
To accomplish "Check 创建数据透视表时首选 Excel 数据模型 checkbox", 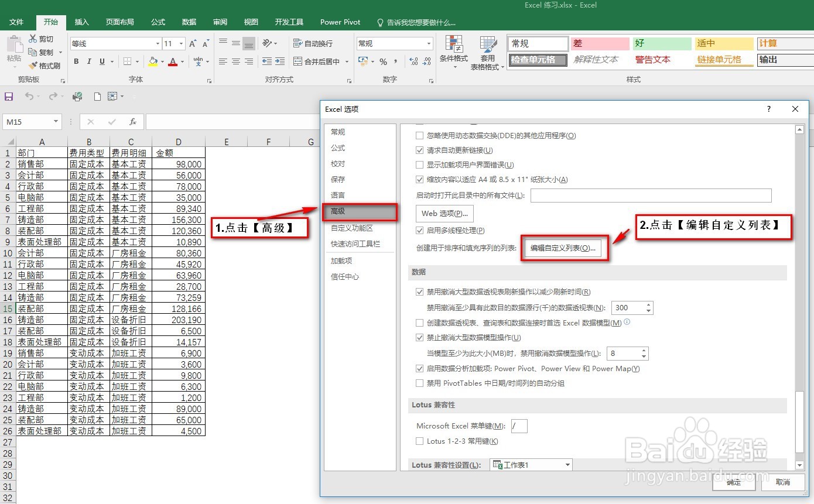I will click(x=419, y=323).
